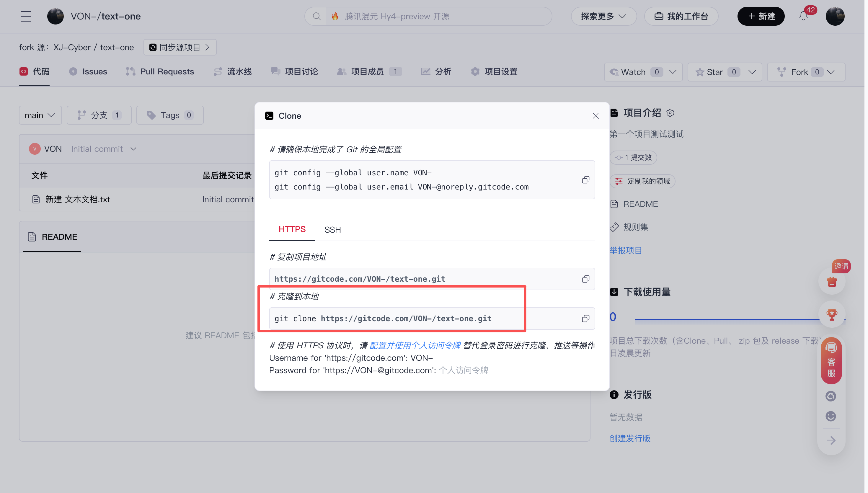This screenshot has width=868, height=493.
Task: Open the user profile avatar menu
Action: tap(835, 16)
